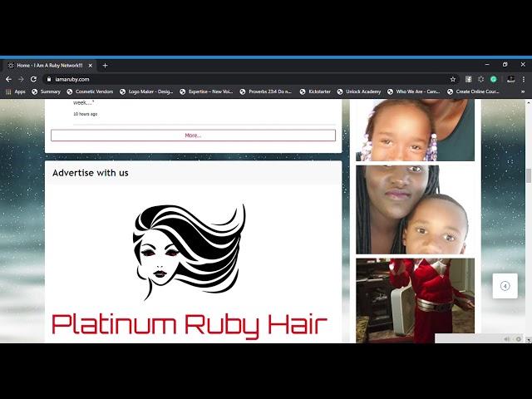Open the 'Cosmetic Vendors' bookmark

90,91
